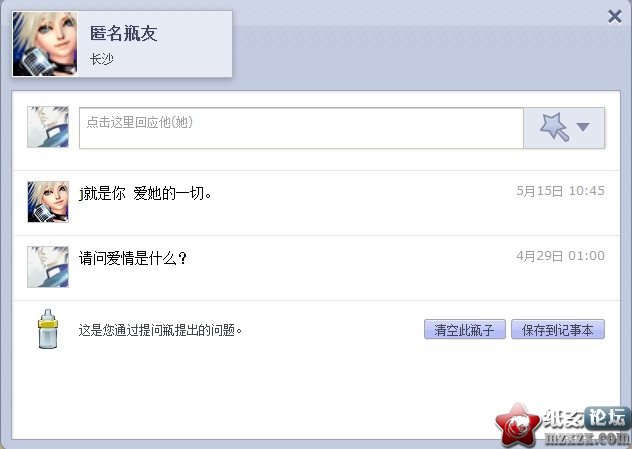
Task: Expand the dropdown arrow beside the wand
Action: (583, 127)
